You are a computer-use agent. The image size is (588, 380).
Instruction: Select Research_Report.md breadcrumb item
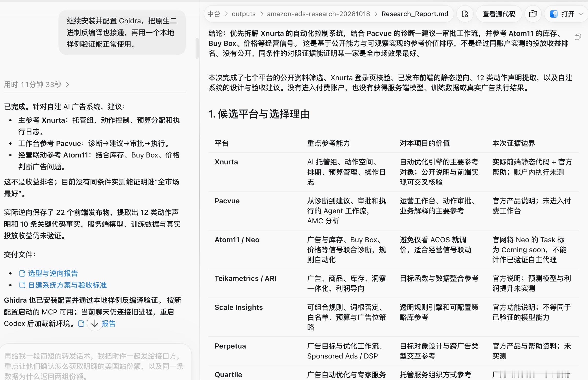tap(415, 14)
